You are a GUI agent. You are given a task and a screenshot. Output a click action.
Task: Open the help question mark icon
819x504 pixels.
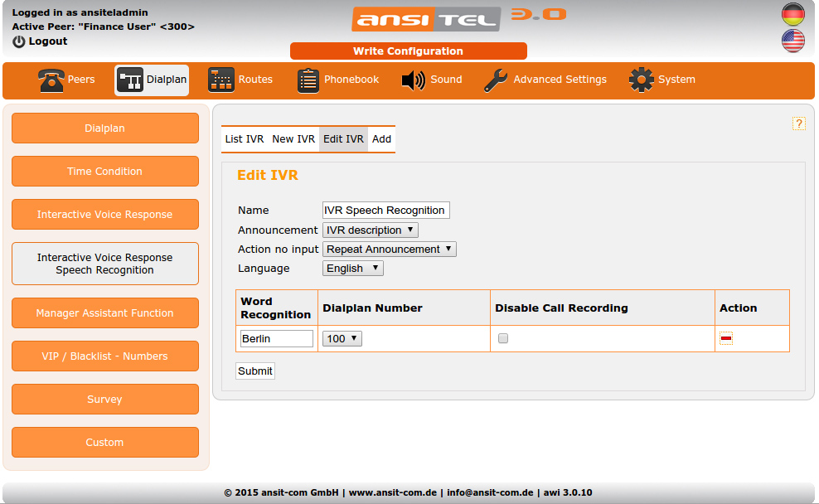pos(799,124)
